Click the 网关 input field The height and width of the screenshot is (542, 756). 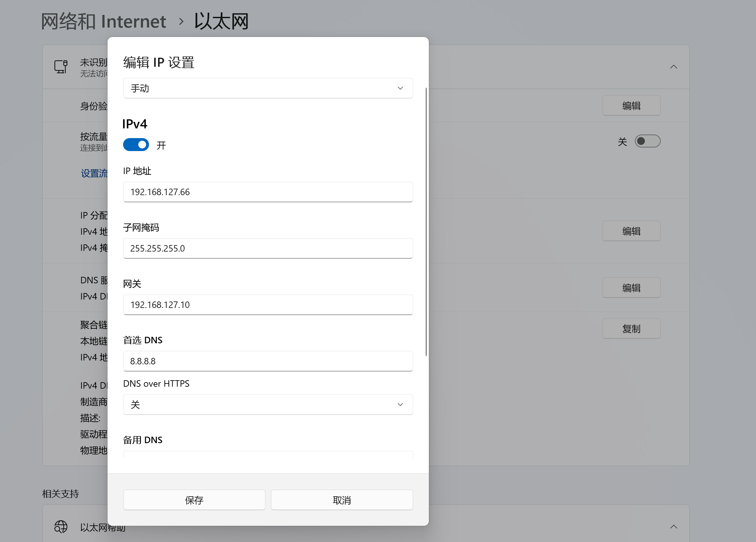pyautogui.click(x=268, y=305)
